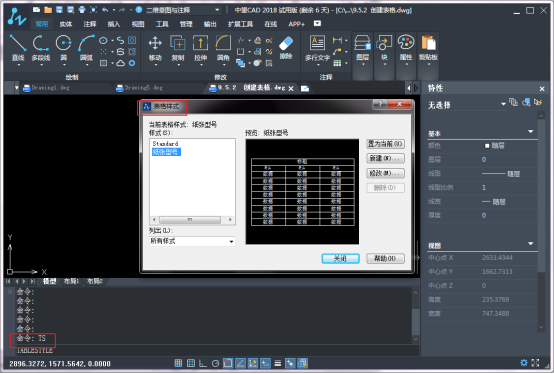Click the 颜色 随层 color swatch
Screen dimensions: 554x374
(x=487, y=146)
